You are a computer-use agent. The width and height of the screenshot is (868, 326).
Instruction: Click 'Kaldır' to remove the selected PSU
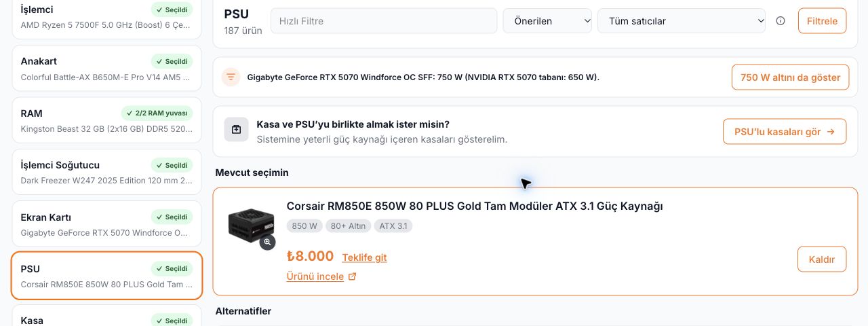tap(822, 259)
